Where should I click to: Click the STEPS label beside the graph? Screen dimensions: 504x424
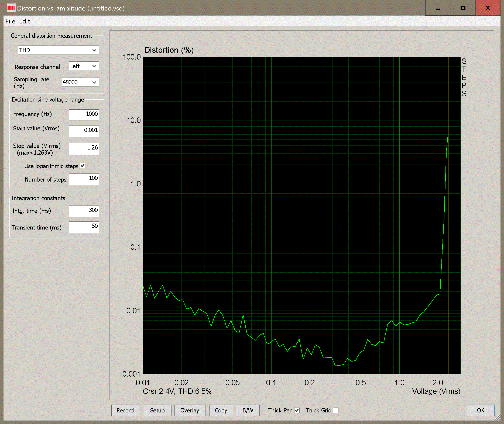pos(464,77)
